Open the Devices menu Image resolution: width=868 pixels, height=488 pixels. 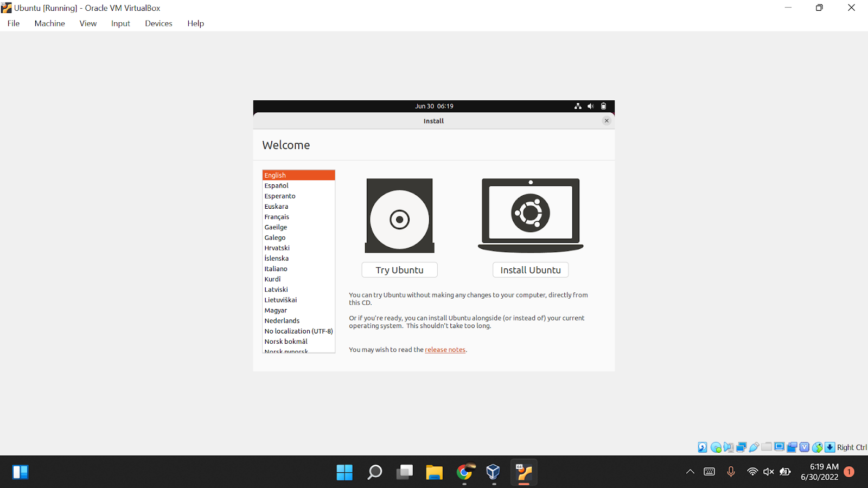(158, 23)
